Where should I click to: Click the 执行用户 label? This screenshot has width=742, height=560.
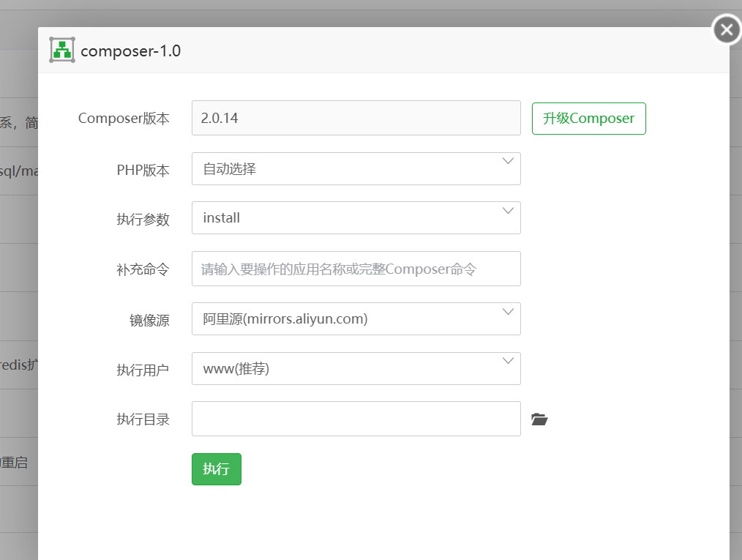click(143, 370)
